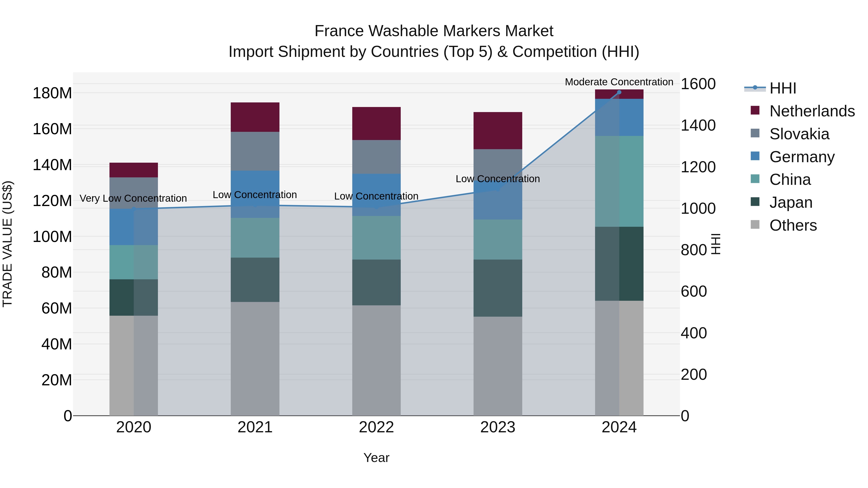Screen dimensions: 868x488
Task: Click the Netherlands segment of 2020 bar
Action: pyautogui.click(x=134, y=170)
